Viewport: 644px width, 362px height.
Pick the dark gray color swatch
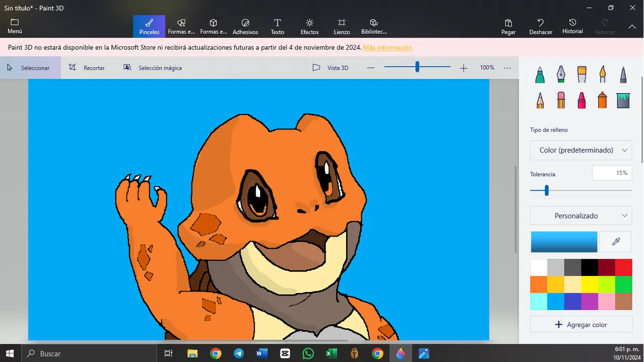573,267
